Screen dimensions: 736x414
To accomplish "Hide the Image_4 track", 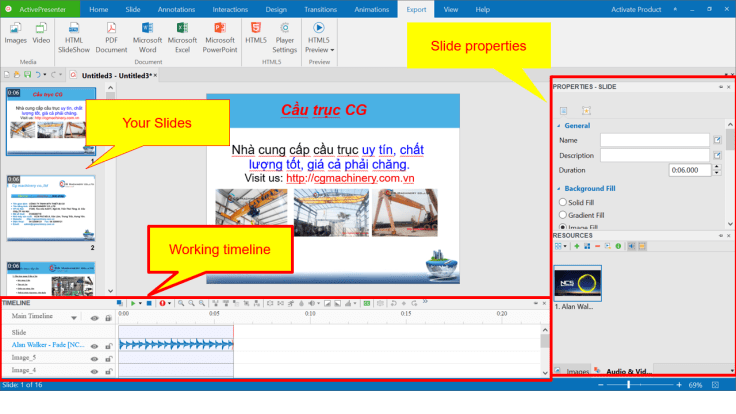I will pyautogui.click(x=94, y=371).
